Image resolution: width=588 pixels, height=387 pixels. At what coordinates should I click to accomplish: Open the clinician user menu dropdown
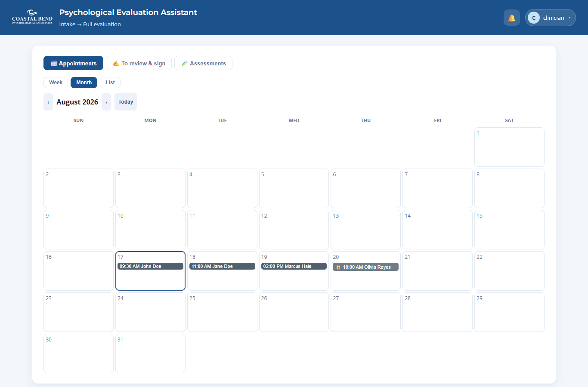[551, 18]
